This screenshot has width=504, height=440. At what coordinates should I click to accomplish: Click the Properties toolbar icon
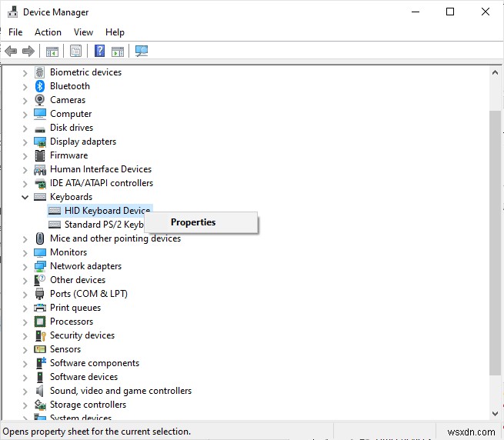click(76, 51)
